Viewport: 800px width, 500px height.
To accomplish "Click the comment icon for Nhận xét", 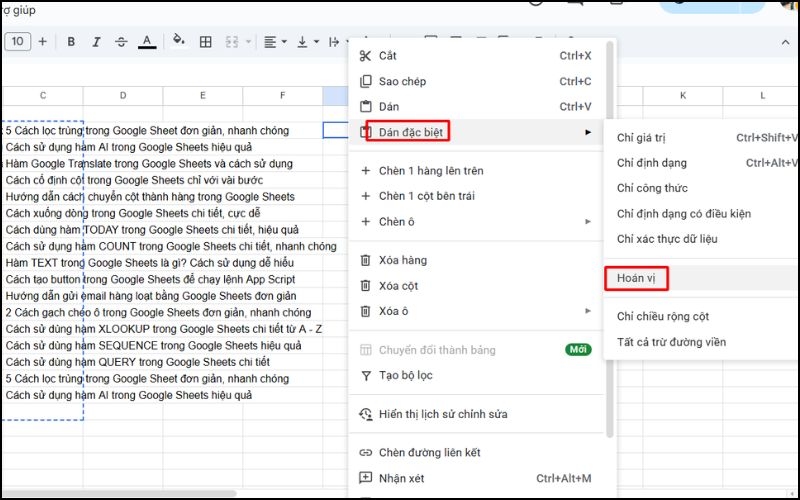I will pyautogui.click(x=365, y=478).
